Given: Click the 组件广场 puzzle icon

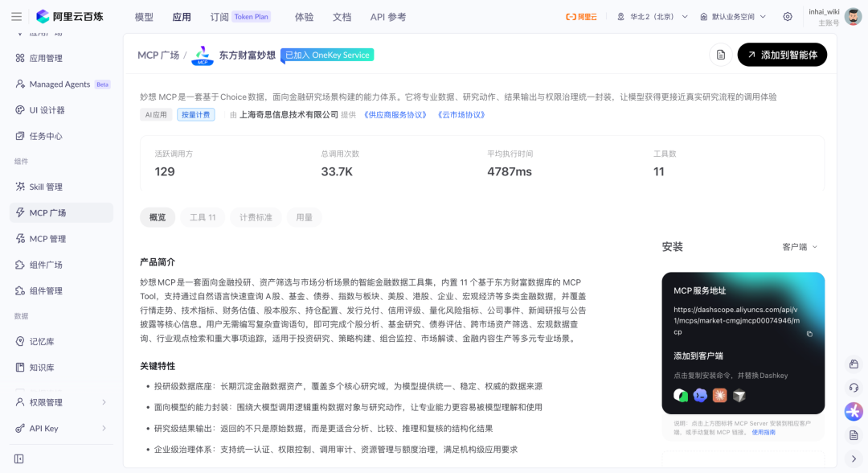Looking at the screenshot, I should pyautogui.click(x=20, y=265).
